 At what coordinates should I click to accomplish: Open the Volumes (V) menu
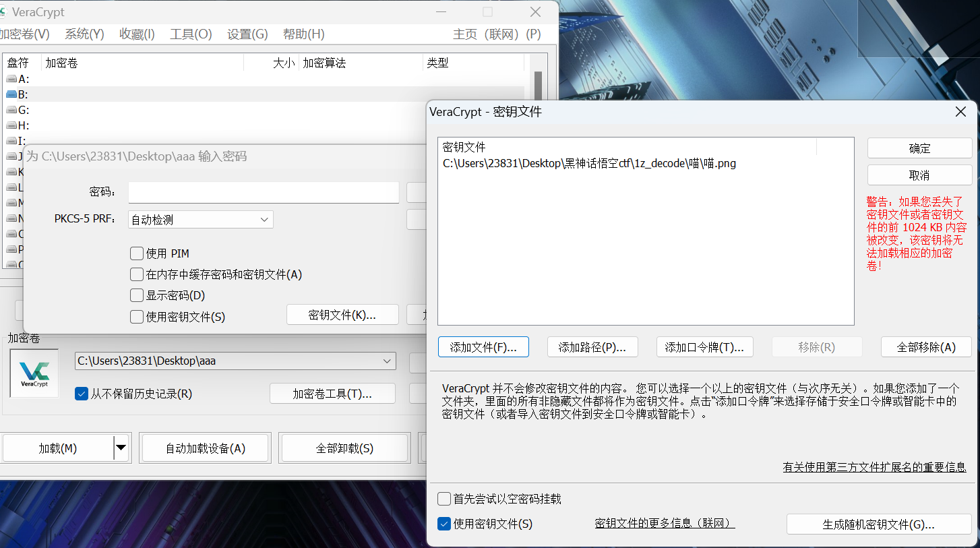point(24,34)
